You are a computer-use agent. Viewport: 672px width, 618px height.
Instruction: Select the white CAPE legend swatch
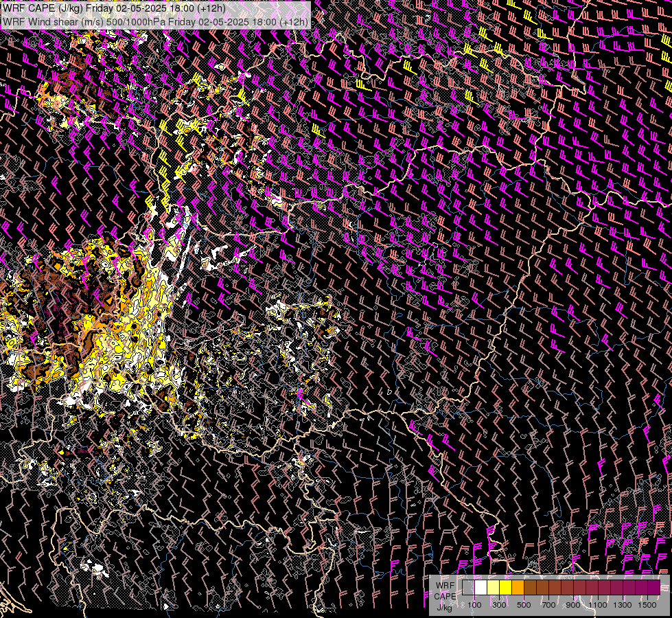[481, 587]
